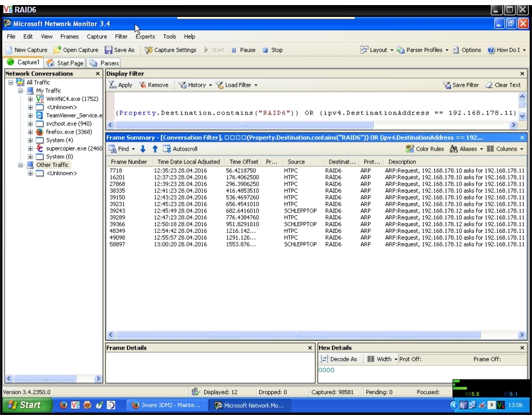Screen dimensions: 532x415
Task: Open the Frames menu
Action: pos(69,37)
